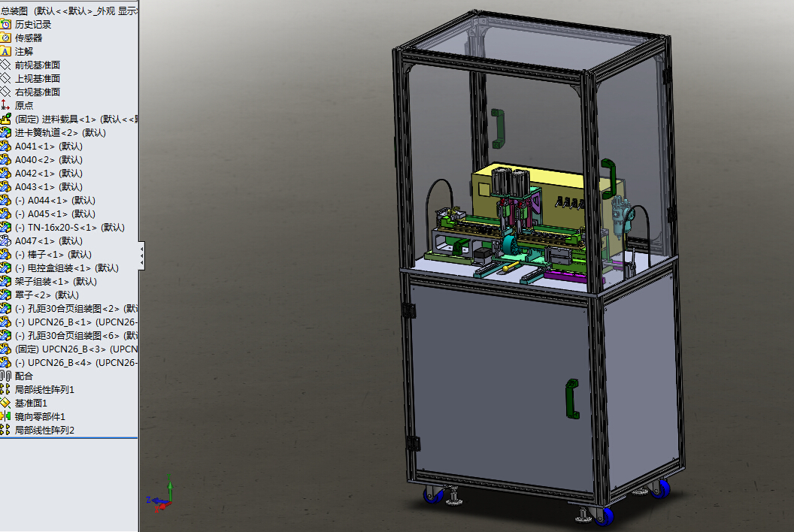Click the 局部线性阵列1 pattern icon

coord(5,390)
